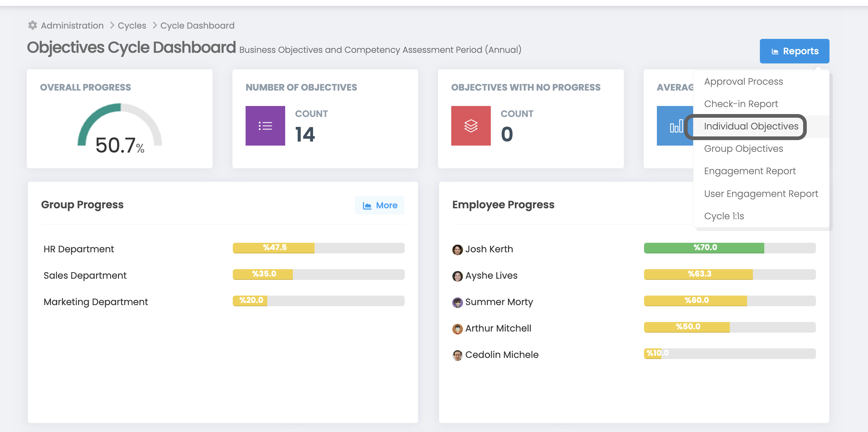The image size is (868, 432).
Task: Select Individual Objectives from Reports menu
Action: click(751, 127)
